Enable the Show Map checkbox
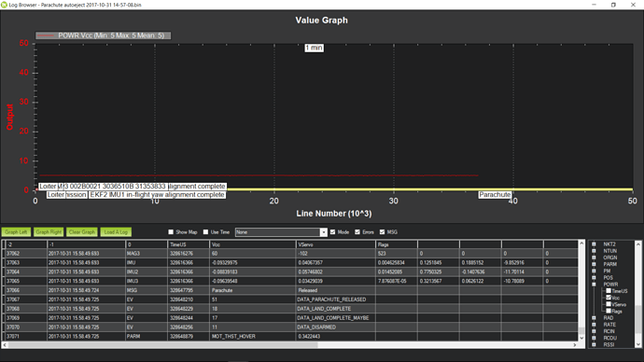Viewport: 644px width, 362px height. click(x=171, y=232)
